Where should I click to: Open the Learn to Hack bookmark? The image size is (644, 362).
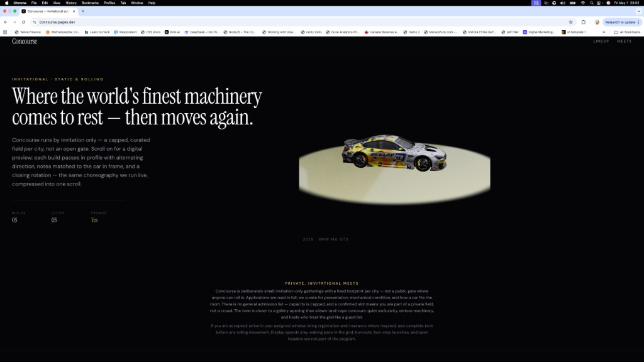coord(97,32)
